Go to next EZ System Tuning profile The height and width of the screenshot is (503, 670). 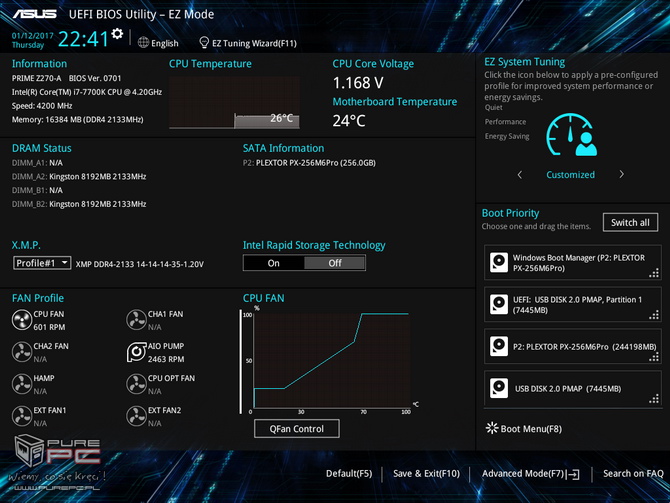(x=621, y=174)
